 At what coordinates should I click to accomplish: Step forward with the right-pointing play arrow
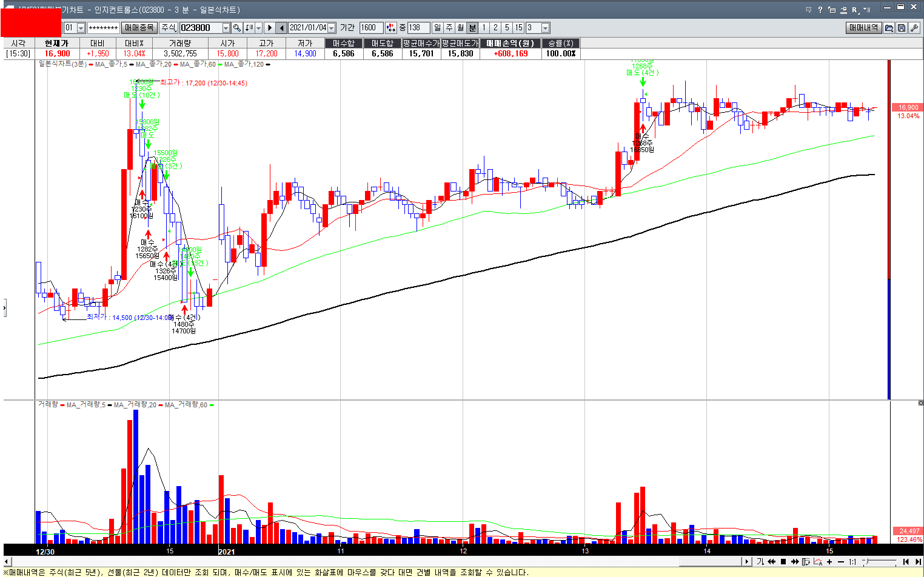click(x=270, y=28)
